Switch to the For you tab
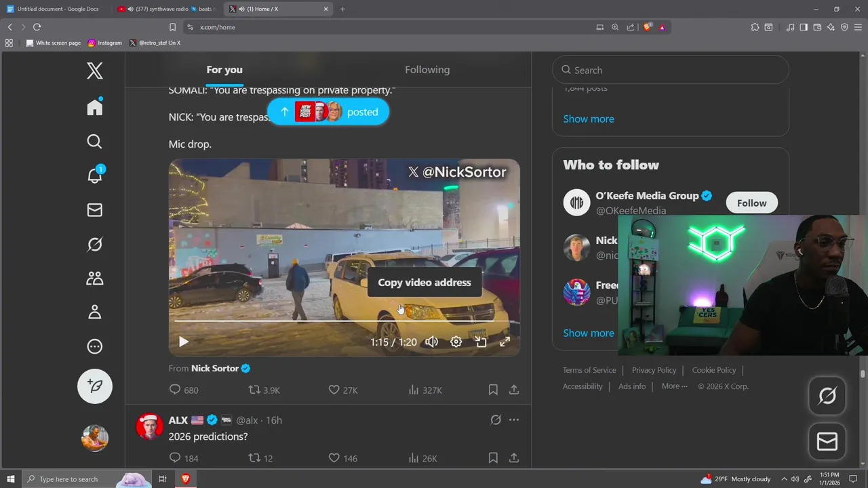 point(224,70)
